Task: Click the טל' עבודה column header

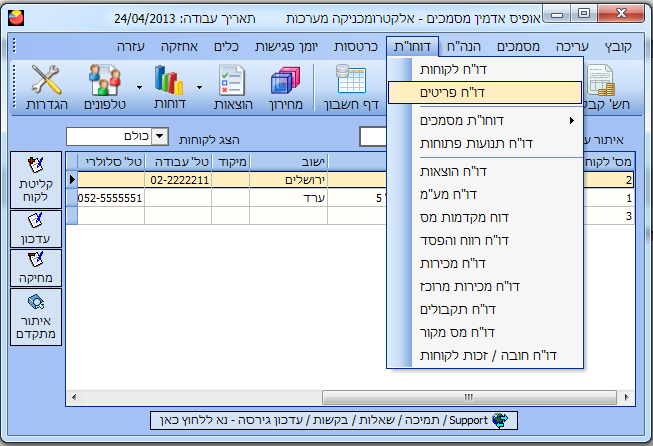Action: 178,162
